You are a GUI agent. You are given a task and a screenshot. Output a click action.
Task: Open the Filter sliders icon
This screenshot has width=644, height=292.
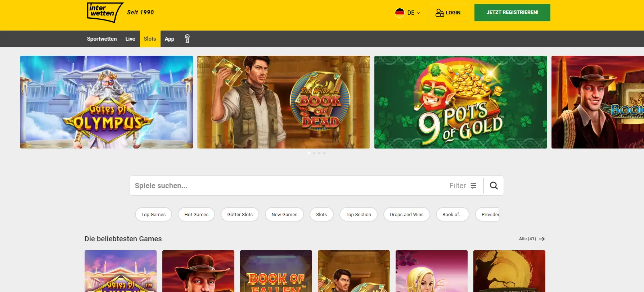click(473, 186)
